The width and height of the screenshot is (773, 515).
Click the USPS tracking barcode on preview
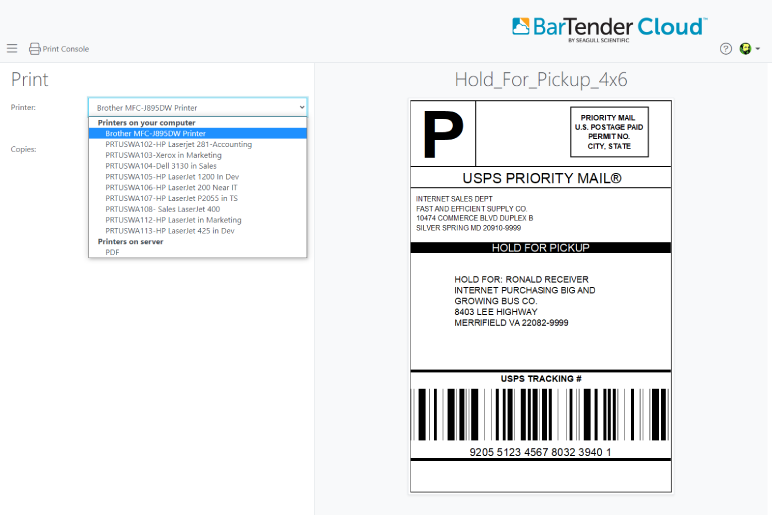tap(541, 414)
